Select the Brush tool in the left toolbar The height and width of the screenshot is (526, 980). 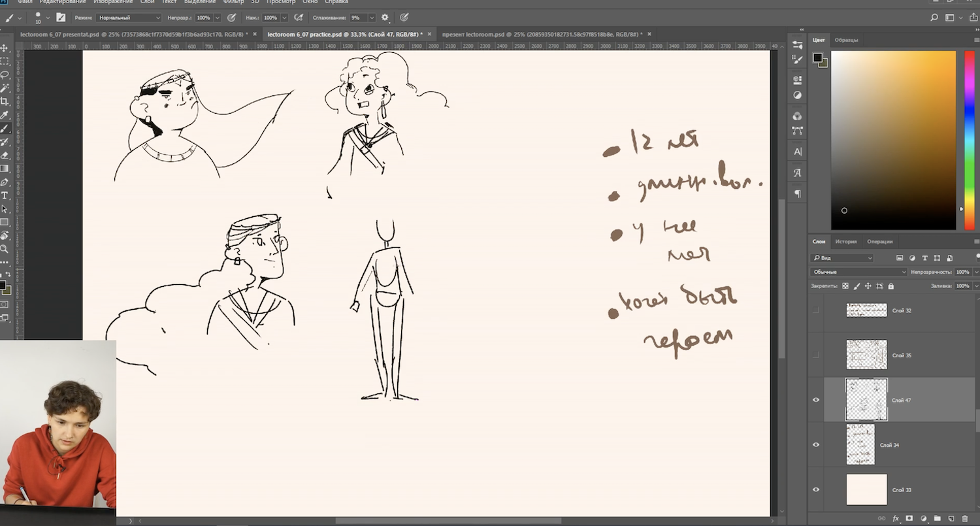5,129
